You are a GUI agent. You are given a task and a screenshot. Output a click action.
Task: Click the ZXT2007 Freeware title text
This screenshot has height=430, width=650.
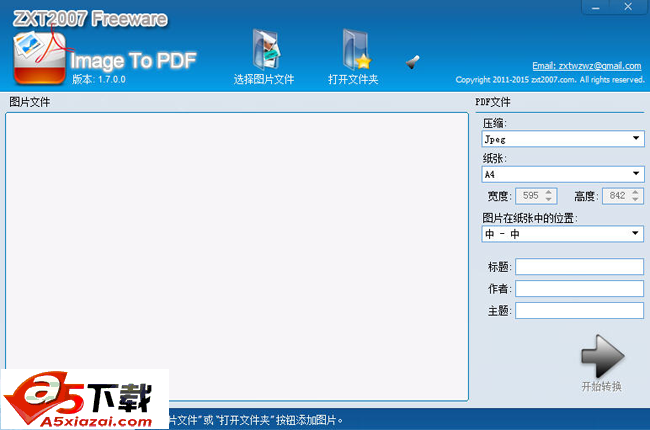[90, 19]
